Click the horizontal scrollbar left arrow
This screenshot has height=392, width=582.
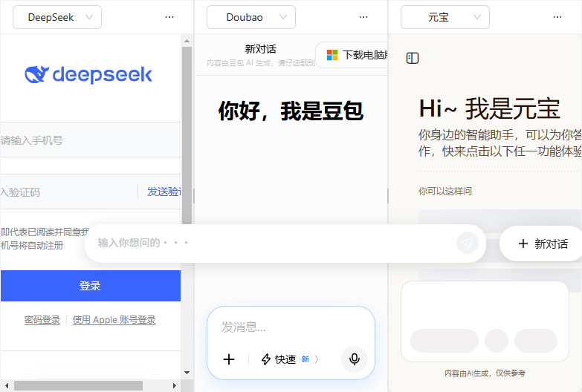pyautogui.click(x=6, y=386)
